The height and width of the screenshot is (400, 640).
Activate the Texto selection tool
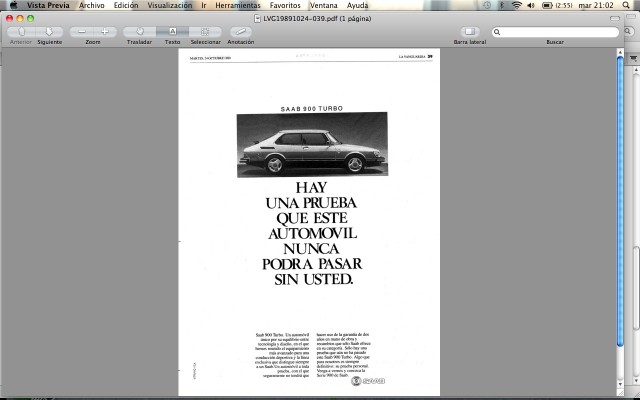[x=172, y=32]
